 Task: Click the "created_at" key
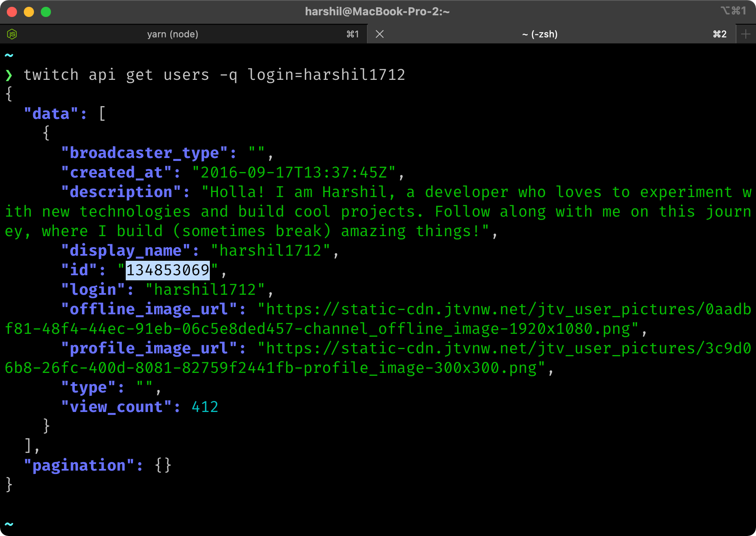(117, 172)
